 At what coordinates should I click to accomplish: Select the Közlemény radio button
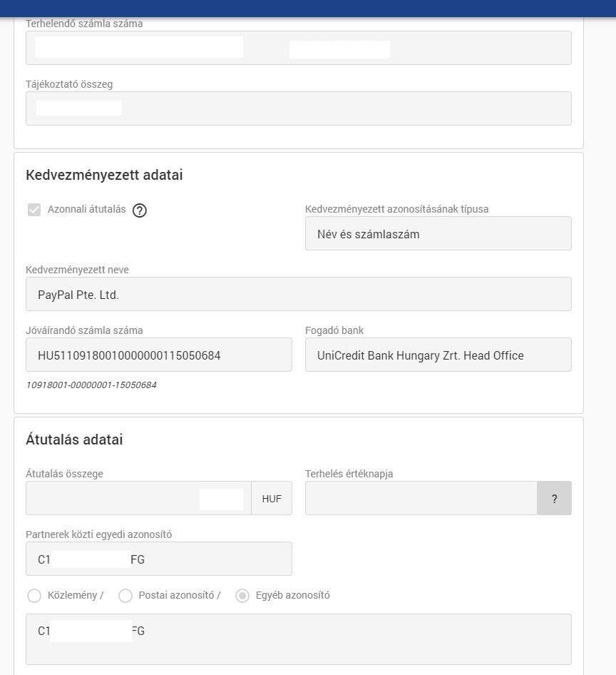click(34, 596)
